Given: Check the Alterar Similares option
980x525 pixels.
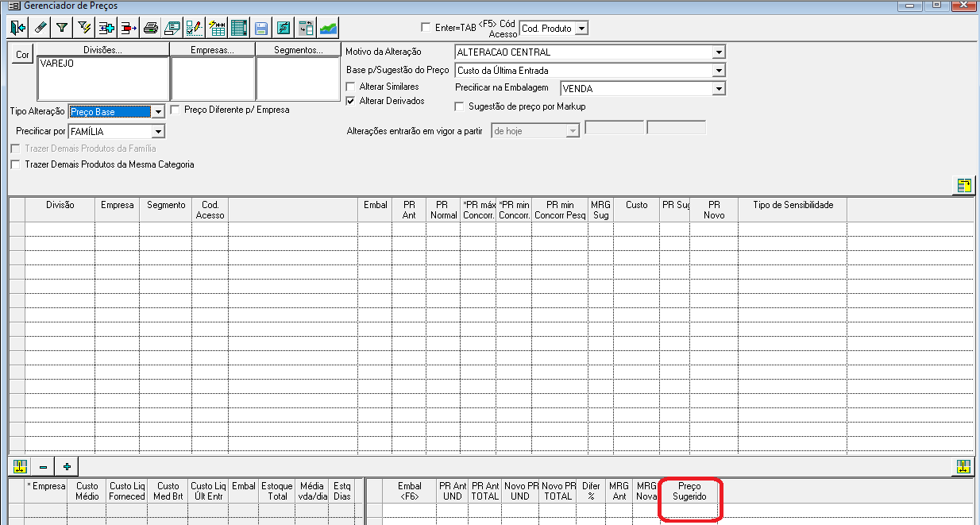Looking at the screenshot, I should [x=351, y=86].
